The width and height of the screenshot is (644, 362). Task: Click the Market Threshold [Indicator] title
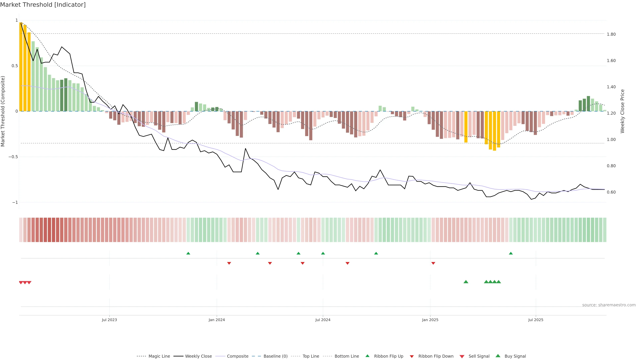tap(43, 5)
